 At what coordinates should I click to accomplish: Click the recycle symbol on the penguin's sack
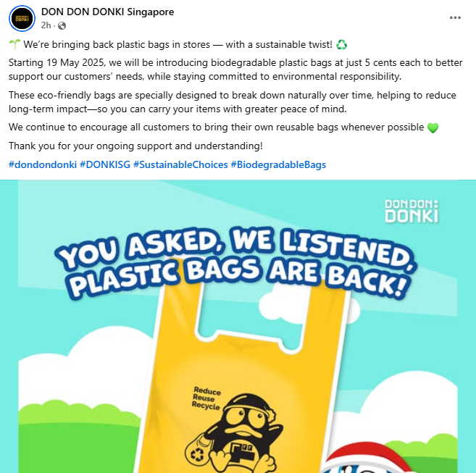tap(197, 454)
